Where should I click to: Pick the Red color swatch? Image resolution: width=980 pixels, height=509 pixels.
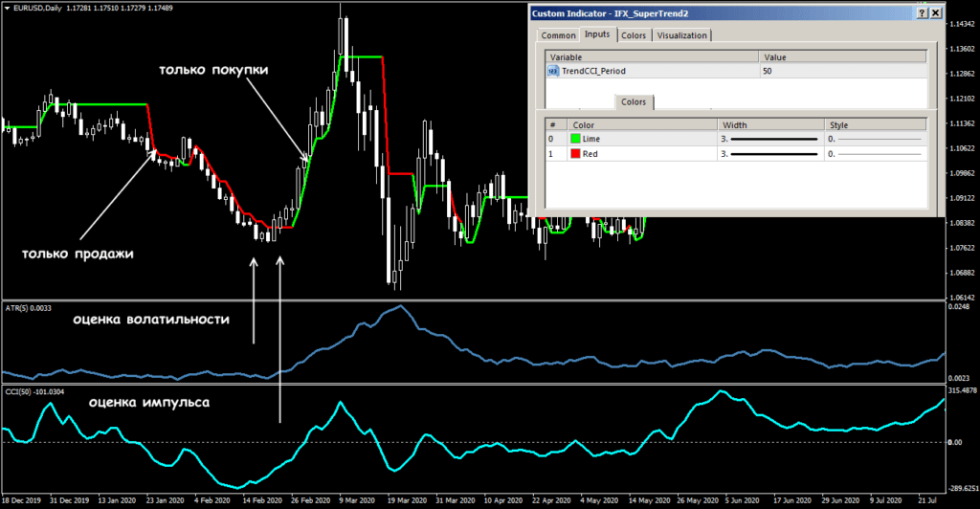click(574, 153)
